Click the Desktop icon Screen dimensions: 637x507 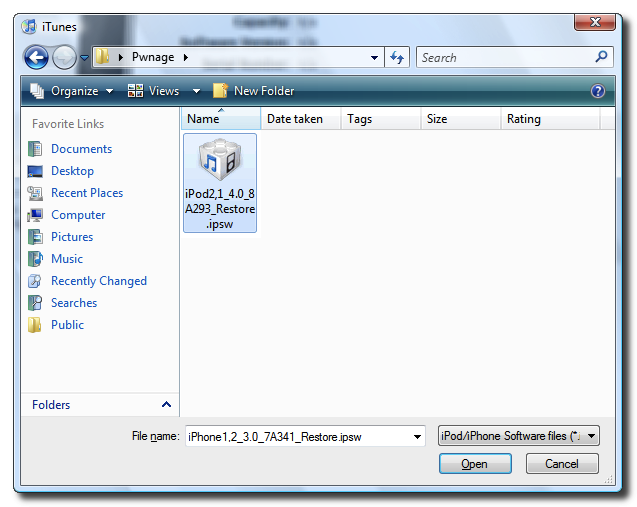tap(35, 171)
